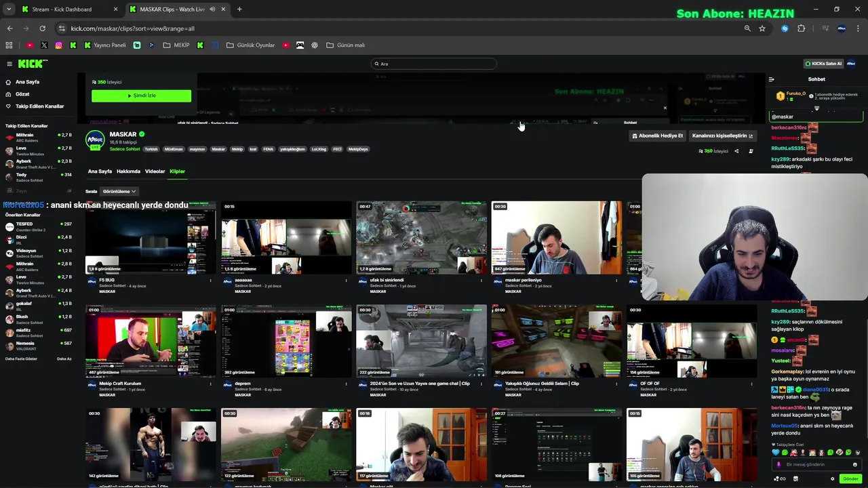This screenshot has height=488, width=868.
Task: Open Chrome extensions puzzle icon
Action: click(802, 28)
